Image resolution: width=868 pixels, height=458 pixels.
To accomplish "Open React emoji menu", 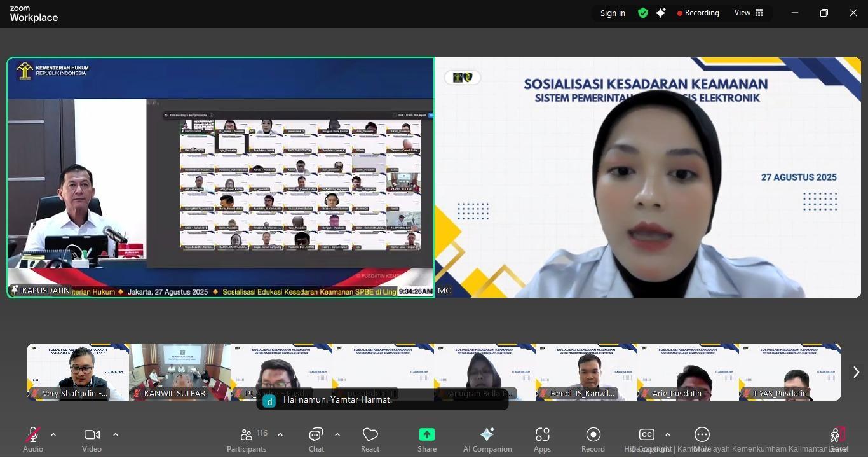I will tap(370, 440).
